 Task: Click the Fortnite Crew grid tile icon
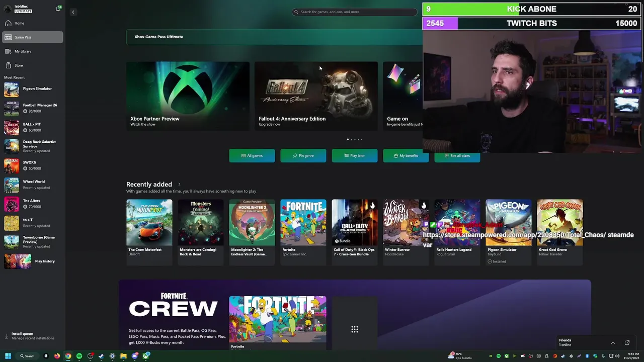click(355, 329)
